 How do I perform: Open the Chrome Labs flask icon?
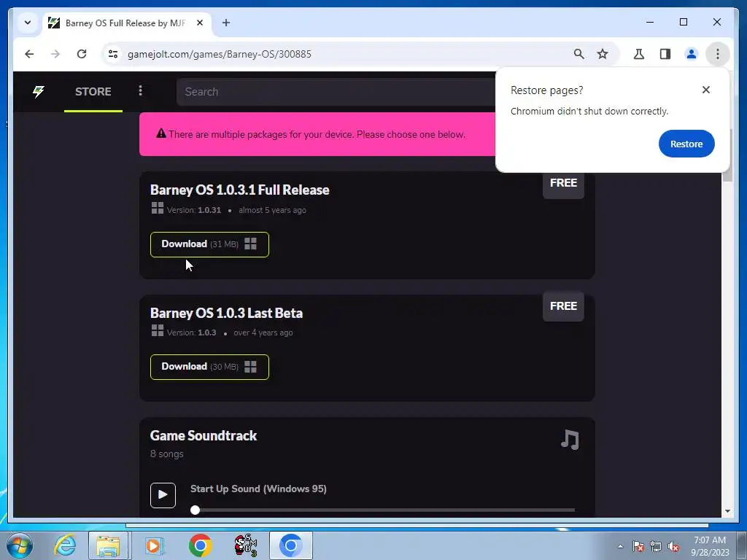pos(639,54)
